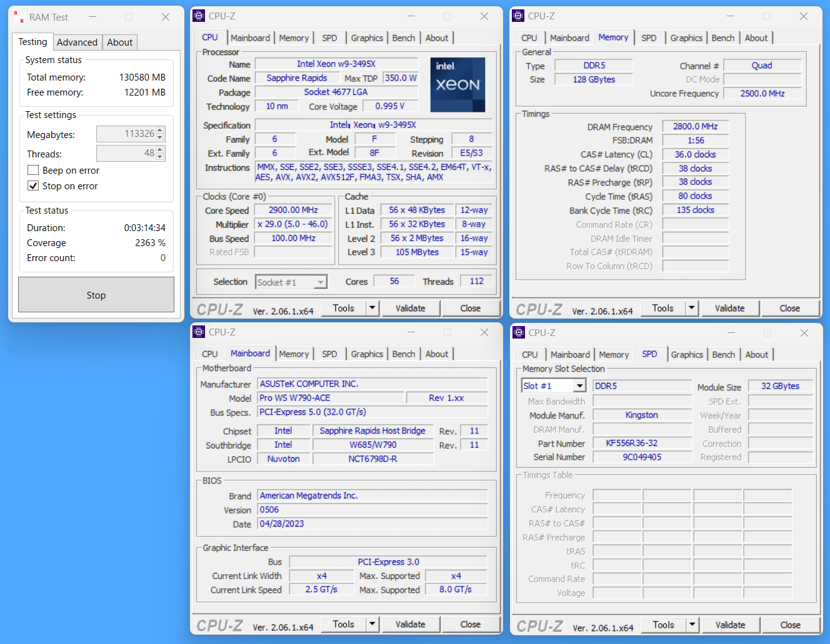This screenshot has width=830, height=644.
Task: Switch to Advanced tab in RAM Test
Action: [77, 42]
